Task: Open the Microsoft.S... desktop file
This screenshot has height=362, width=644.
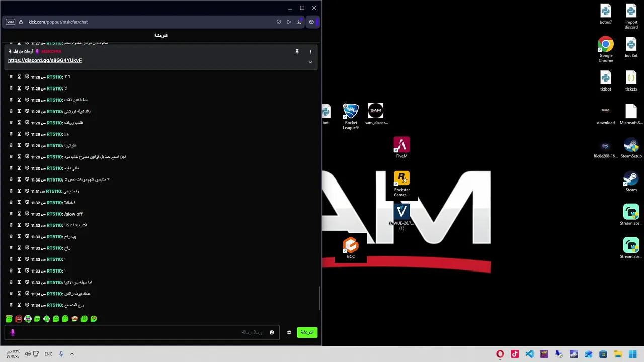Action: pyautogui.click(x=631, y=115)
